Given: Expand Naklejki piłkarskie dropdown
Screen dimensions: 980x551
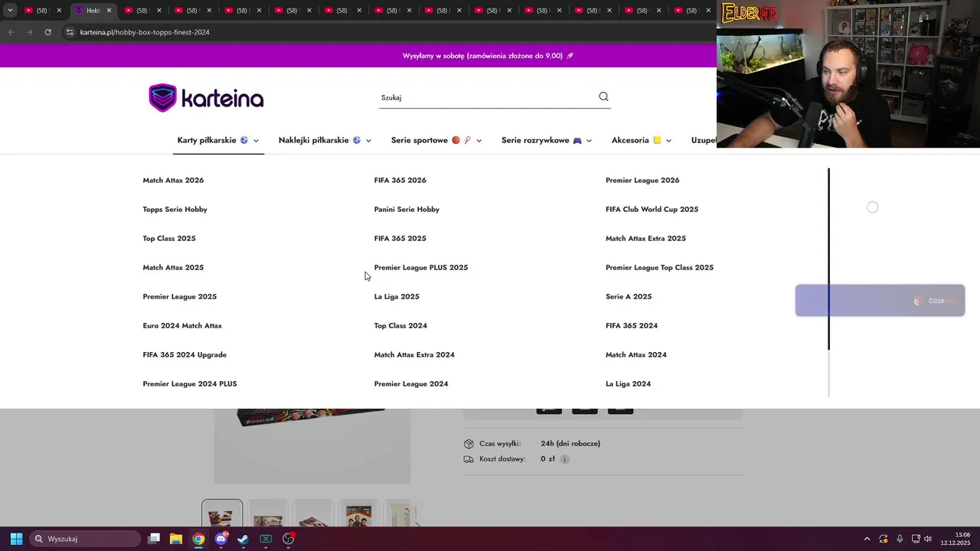Looking at the screenshot, I should point(368,141).
